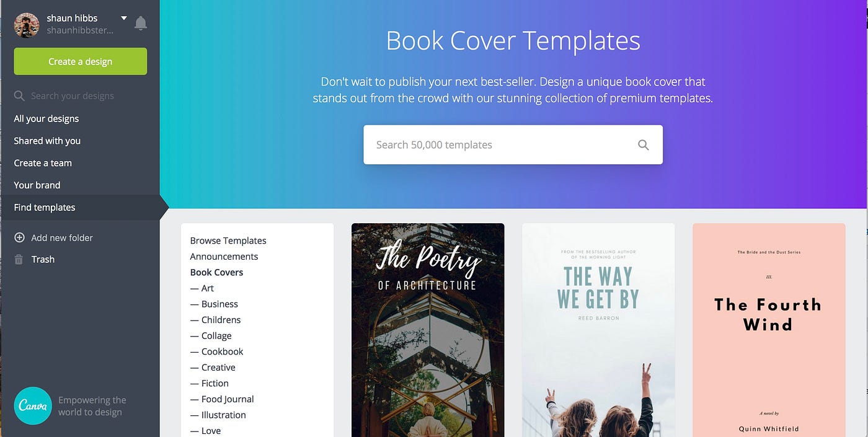
Task: Open All your designs
Action: tap(46, 118)
